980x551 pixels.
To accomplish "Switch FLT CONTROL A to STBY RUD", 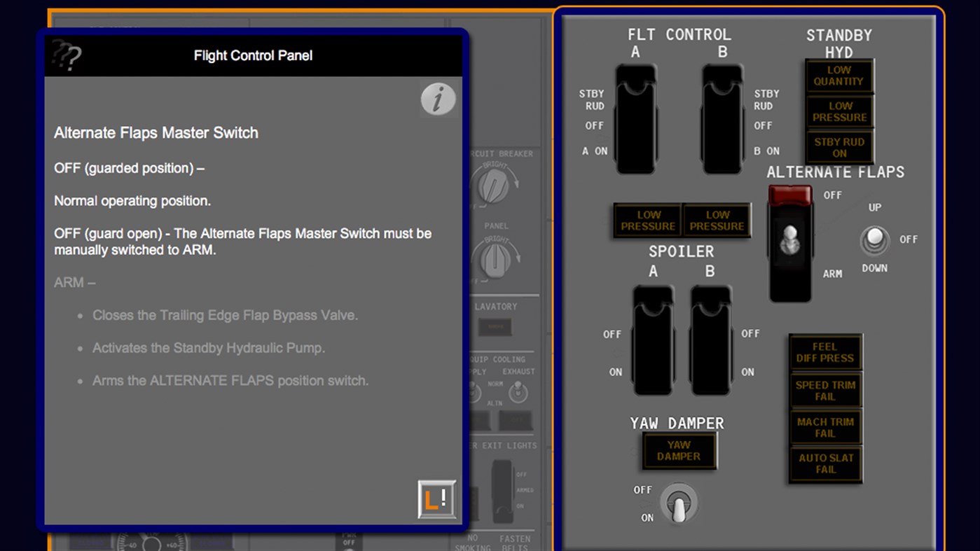I will [635, 91].
